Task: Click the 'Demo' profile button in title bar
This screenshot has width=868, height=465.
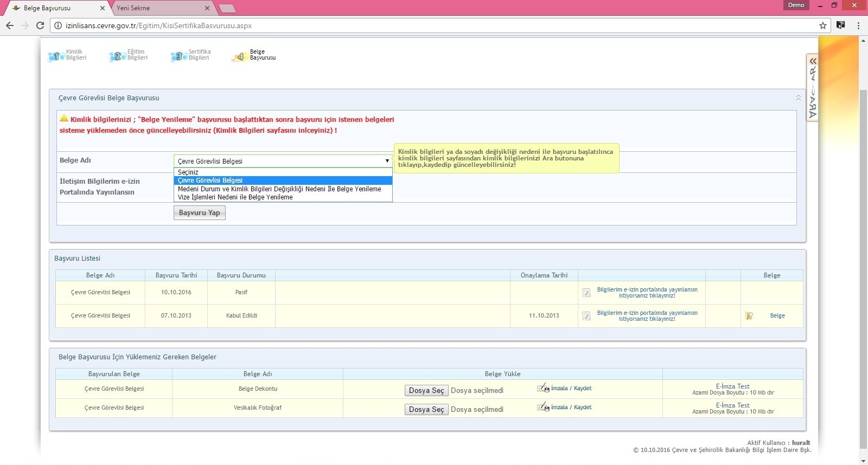Action: coord(796,5)
